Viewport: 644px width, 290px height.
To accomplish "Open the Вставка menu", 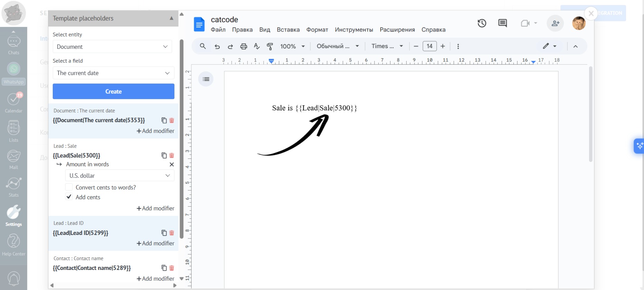I will pos(288,30).
